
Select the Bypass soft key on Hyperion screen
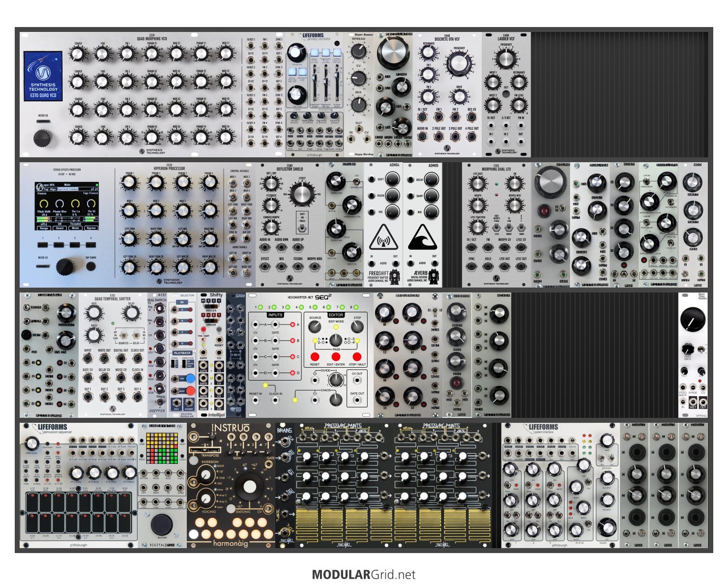click(91, 228)
